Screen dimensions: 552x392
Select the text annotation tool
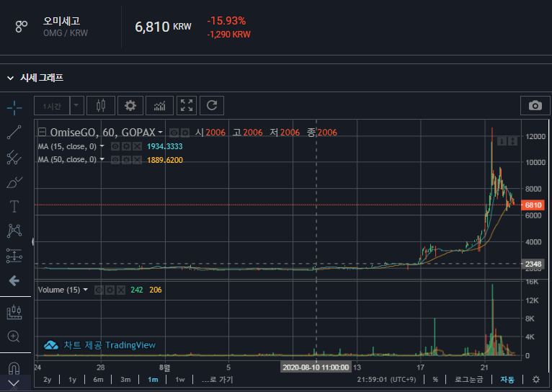[x=14, y=206]
